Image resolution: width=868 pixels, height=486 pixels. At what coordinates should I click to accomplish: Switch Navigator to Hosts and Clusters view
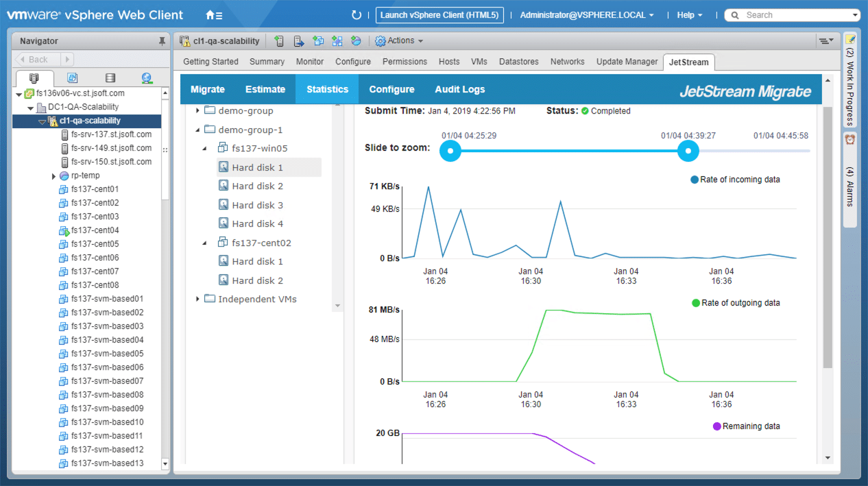[34, 78]
